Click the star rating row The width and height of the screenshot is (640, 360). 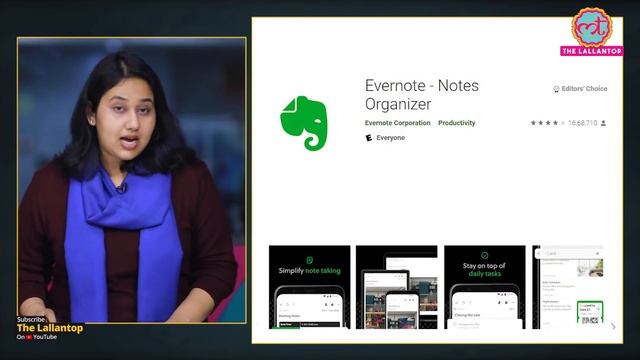click(547, 123)
